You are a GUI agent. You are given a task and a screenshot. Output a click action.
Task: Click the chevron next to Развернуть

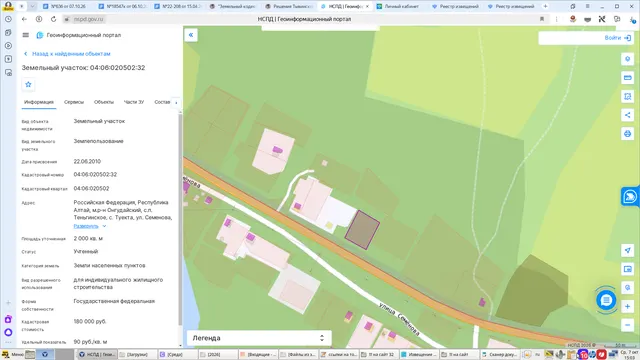point(104,226)
